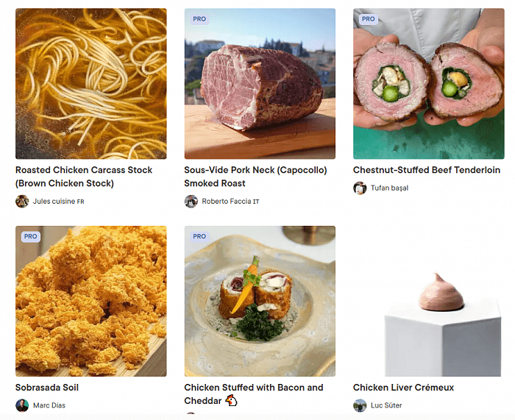Open Chicken Liver Crémeux recipe title

403,388
